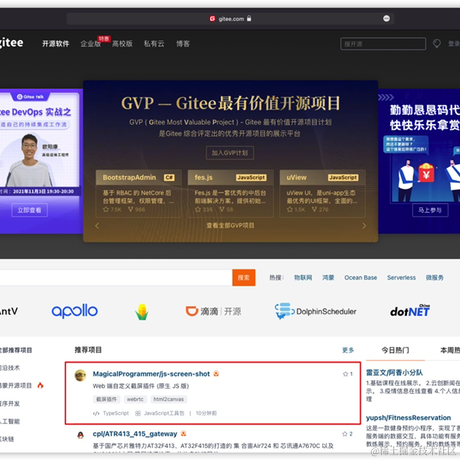The width and height of the screenshot is (460, 460).
Task: Open the 企业版 menu item
Action: click(x=91, y=44)
